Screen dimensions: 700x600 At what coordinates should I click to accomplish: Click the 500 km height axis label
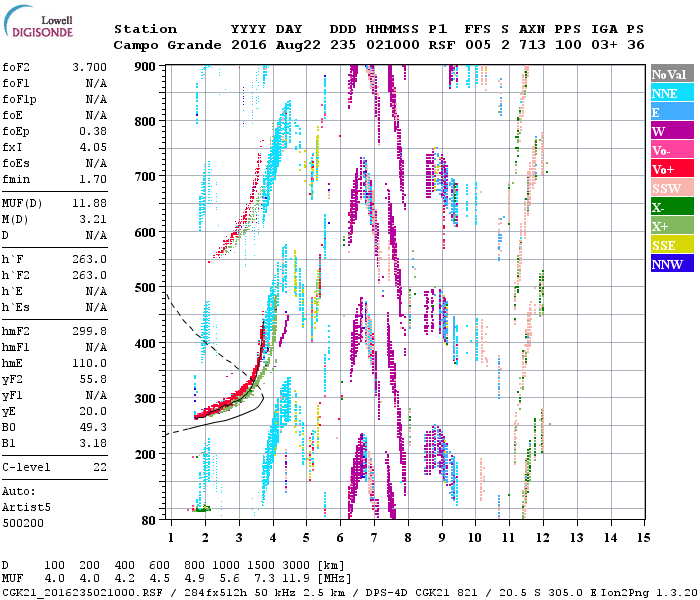point(145,288)
